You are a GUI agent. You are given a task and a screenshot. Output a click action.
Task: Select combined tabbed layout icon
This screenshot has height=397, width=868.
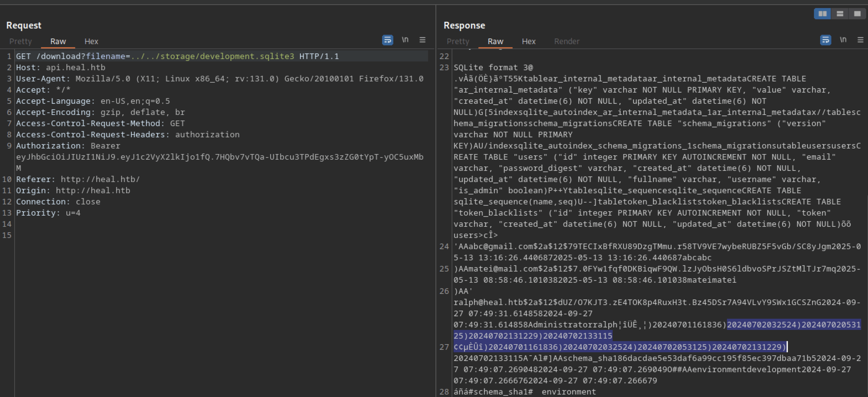pyautogui.click(x=857, y=14)
